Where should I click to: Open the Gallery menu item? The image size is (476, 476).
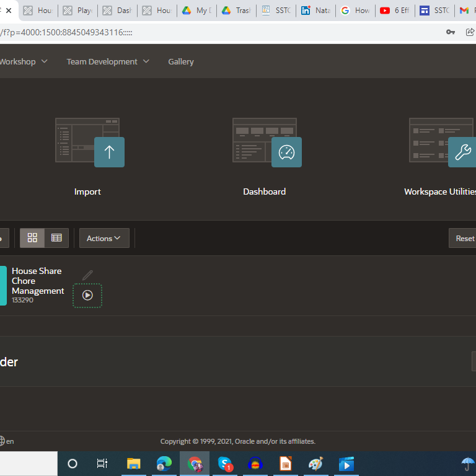[181, 61]
